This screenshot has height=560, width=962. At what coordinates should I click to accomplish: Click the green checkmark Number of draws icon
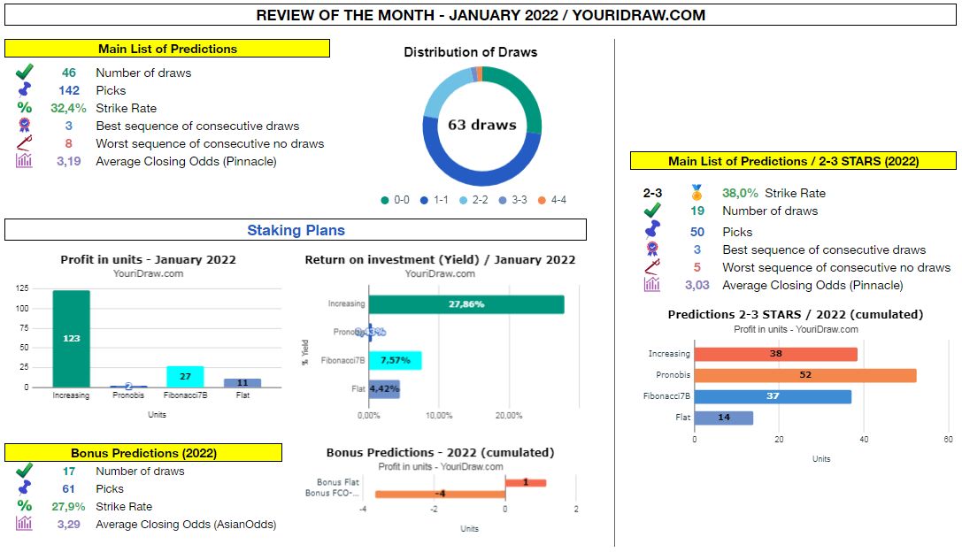[24, 71]
